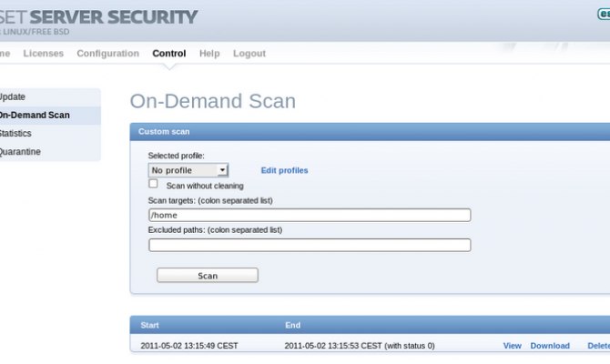Image resolution: width=610 pixels, height=364 pixels.
Task: Open the Help menu tab
Action: coord(209,54)
